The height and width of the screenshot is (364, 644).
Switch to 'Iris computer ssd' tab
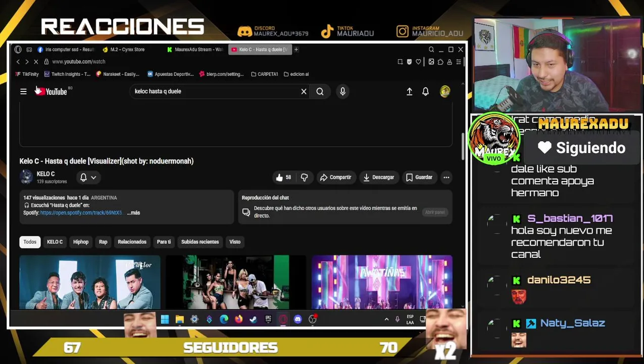coord(66,50)
